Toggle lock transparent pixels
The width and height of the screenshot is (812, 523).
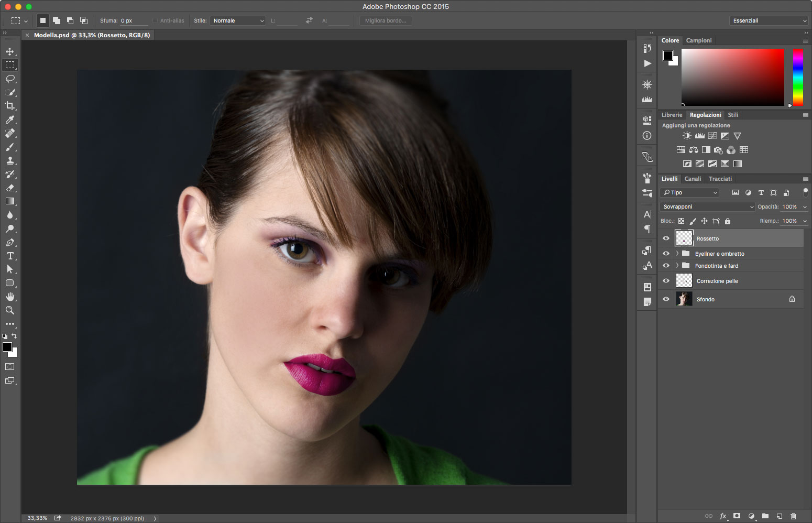681,221
